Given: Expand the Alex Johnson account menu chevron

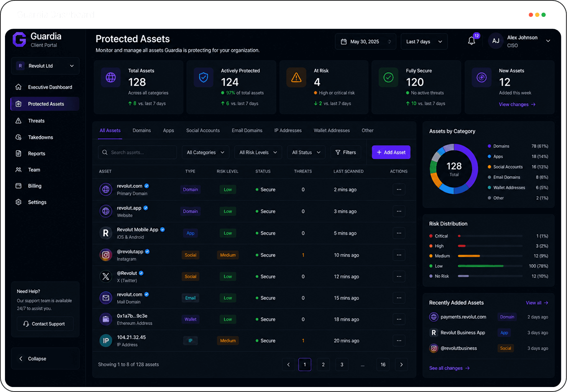Looking at the screenshot, I should (548, 41).
